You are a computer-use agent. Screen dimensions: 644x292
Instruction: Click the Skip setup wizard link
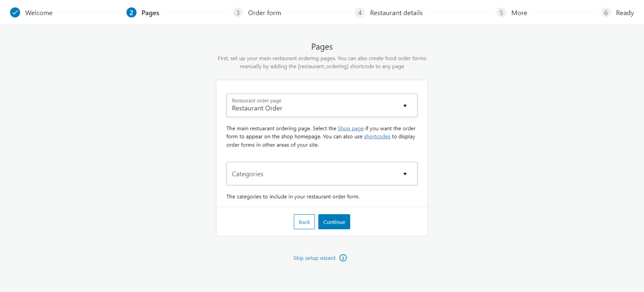click(314, 258)
